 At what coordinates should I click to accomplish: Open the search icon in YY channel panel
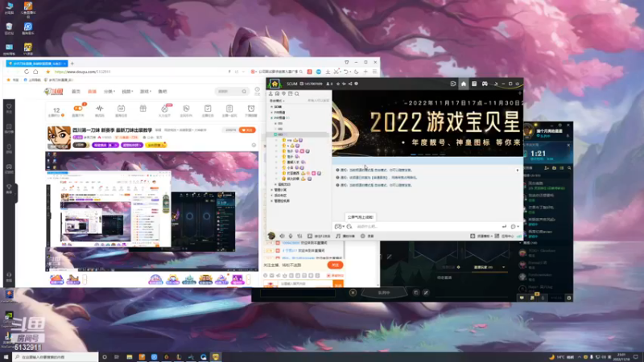[x=297, y=94]
